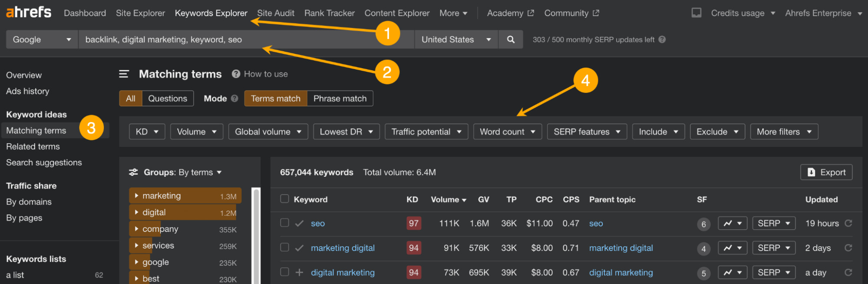Click the SERP updates help icon
The width and height of the screenshot is (868, 284).
pos(662,40)
